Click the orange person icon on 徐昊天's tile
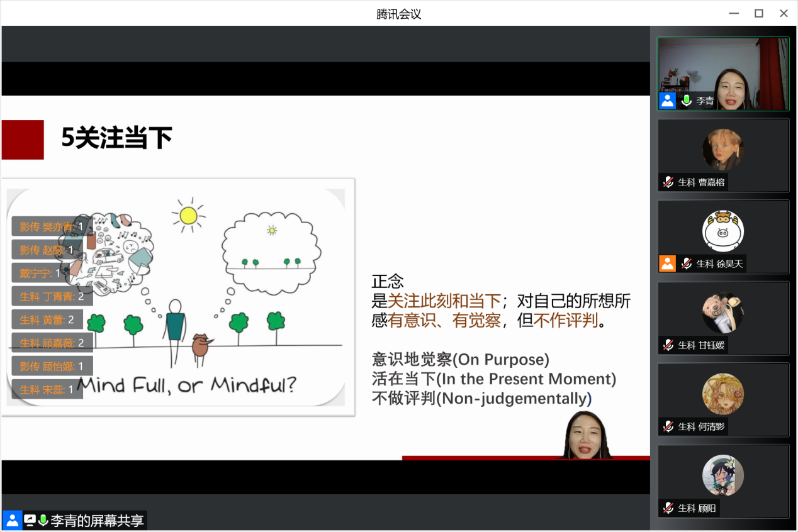The height and width of the screenshot is (532, 798). 667,263
